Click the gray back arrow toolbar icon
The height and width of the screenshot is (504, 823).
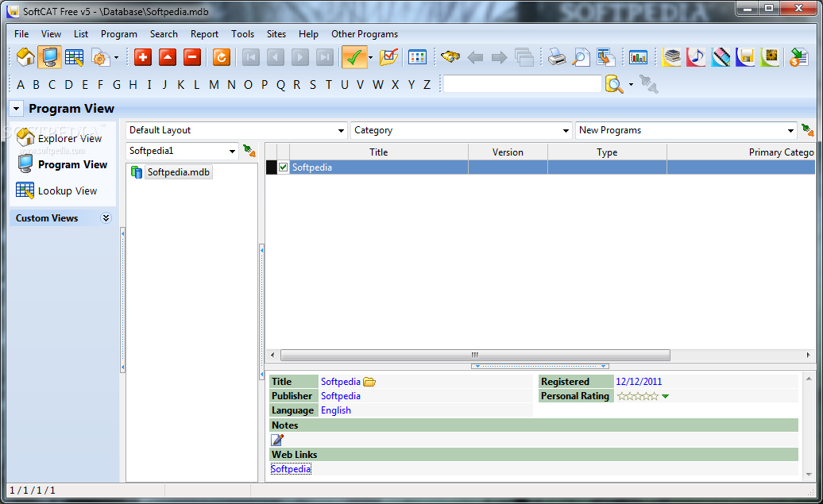[x=475, y=57]
